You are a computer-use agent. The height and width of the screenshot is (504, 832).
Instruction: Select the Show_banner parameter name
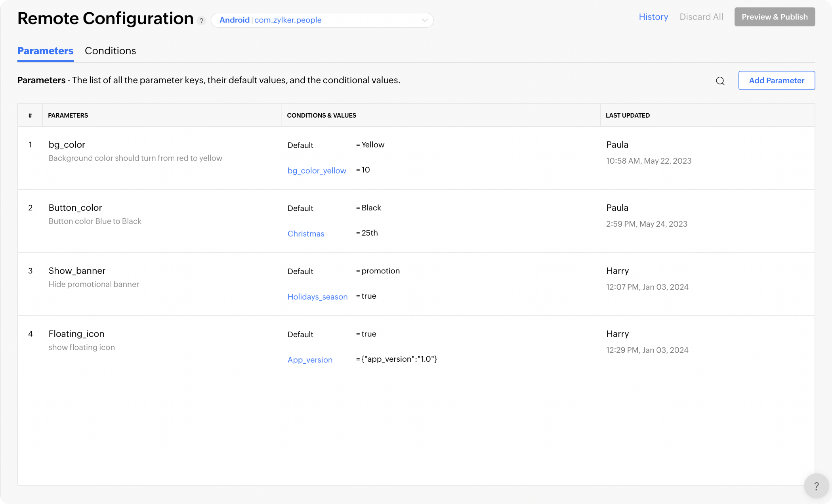click(x=77, y=271)
